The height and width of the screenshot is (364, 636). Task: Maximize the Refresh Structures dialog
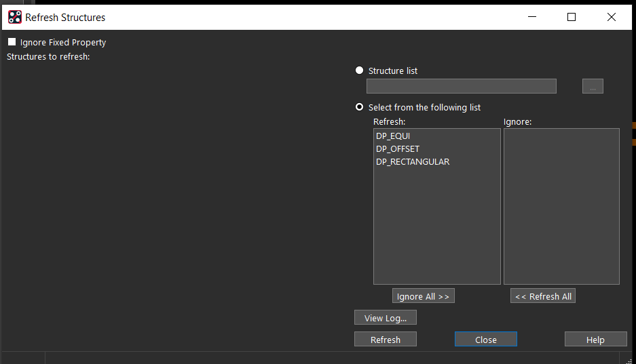572,17
